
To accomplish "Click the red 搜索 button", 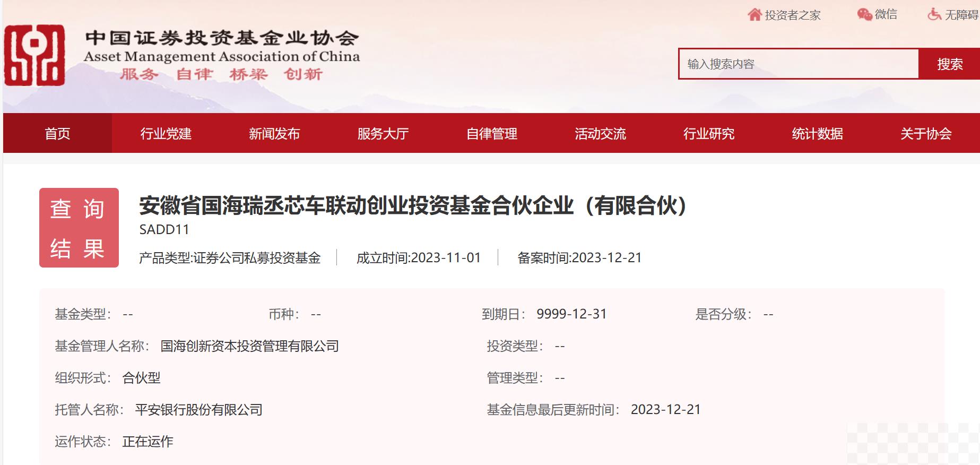I will (949, 64).
